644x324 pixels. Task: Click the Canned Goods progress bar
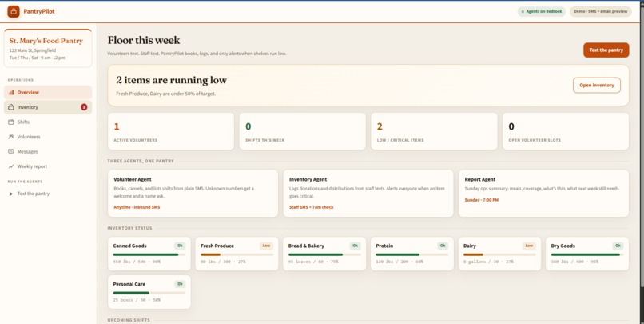click(x=149, y=254)
